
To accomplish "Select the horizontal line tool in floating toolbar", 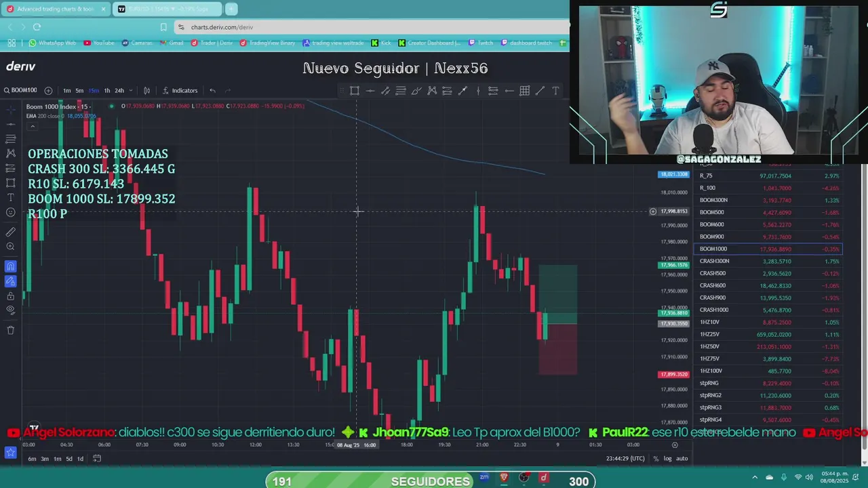I will click(370, 91).
